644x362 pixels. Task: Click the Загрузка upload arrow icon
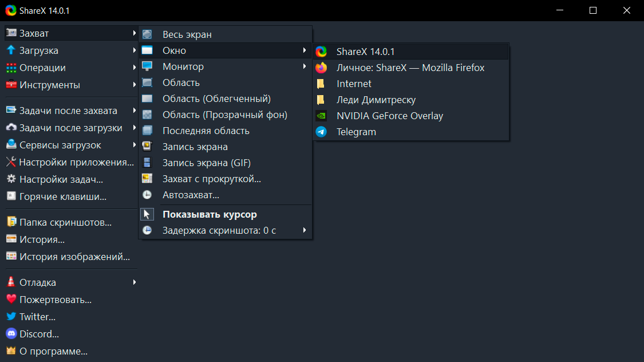[11, 50]
